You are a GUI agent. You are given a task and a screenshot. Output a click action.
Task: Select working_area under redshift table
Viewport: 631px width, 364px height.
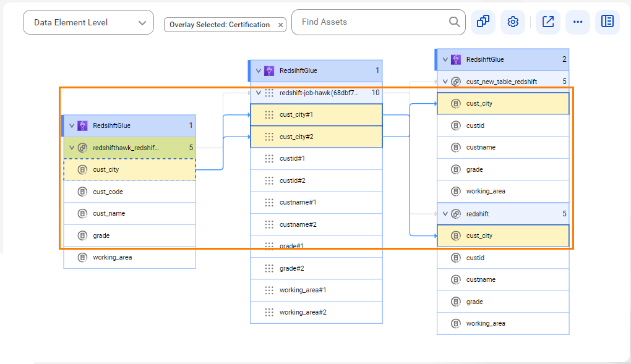(503, 323)
